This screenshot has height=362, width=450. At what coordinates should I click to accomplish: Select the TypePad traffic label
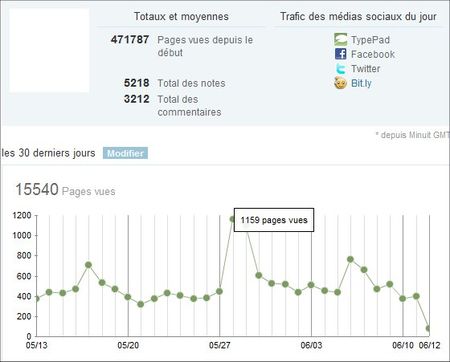coord(370,40)
